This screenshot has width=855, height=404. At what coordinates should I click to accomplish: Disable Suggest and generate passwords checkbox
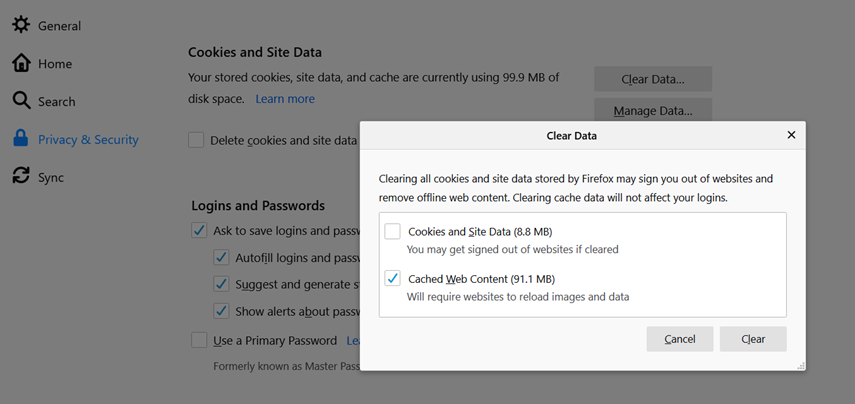pos(221,284)
